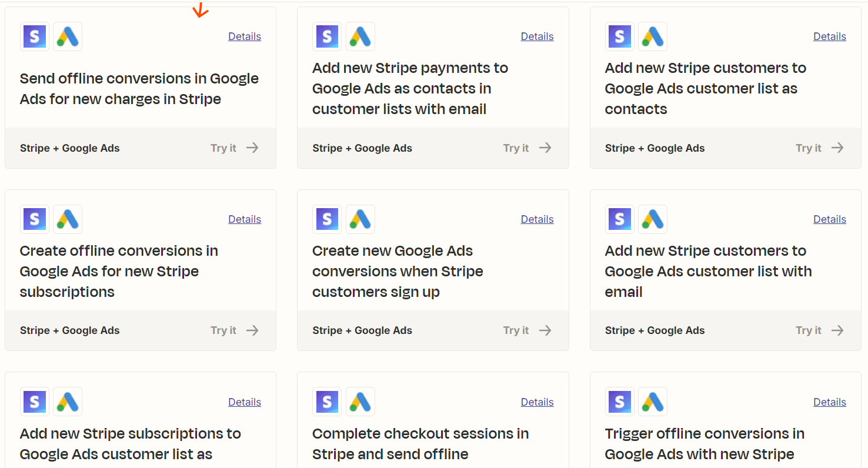
Task: Open Details for 'Trigger offline conversions' card
Action: pyautogui.click(x=830, y=402)
